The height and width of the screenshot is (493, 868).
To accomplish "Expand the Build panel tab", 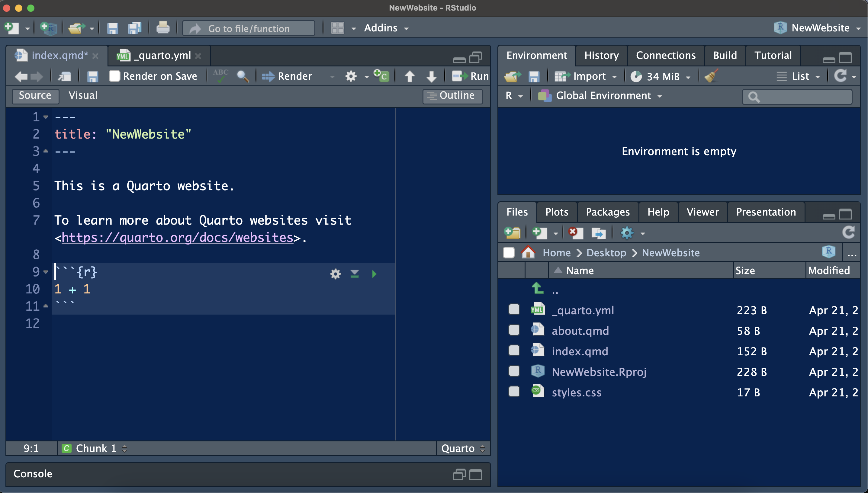I will pos(725,54).
